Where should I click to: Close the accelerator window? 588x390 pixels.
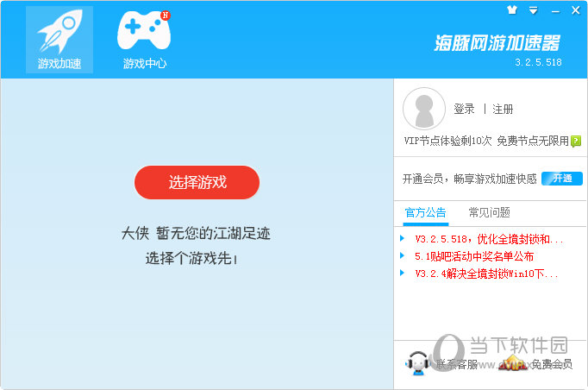pos(576,10)
